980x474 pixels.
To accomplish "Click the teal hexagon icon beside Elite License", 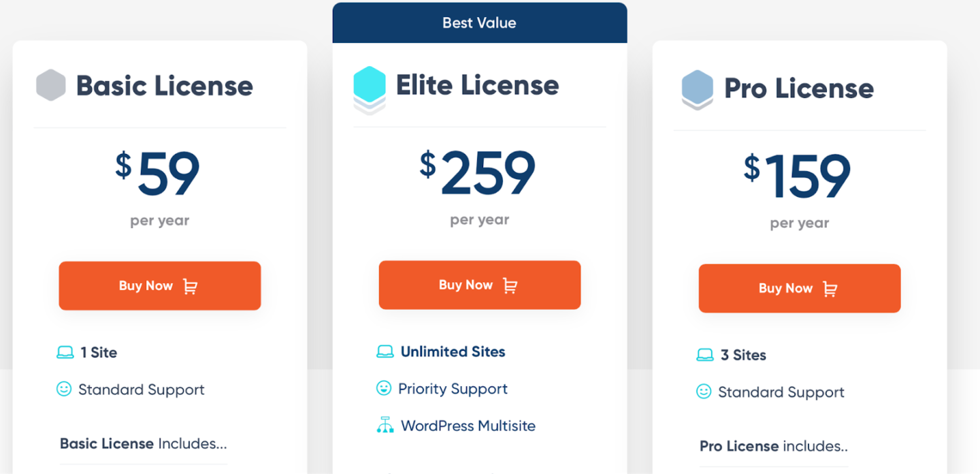I will (371, 84).
